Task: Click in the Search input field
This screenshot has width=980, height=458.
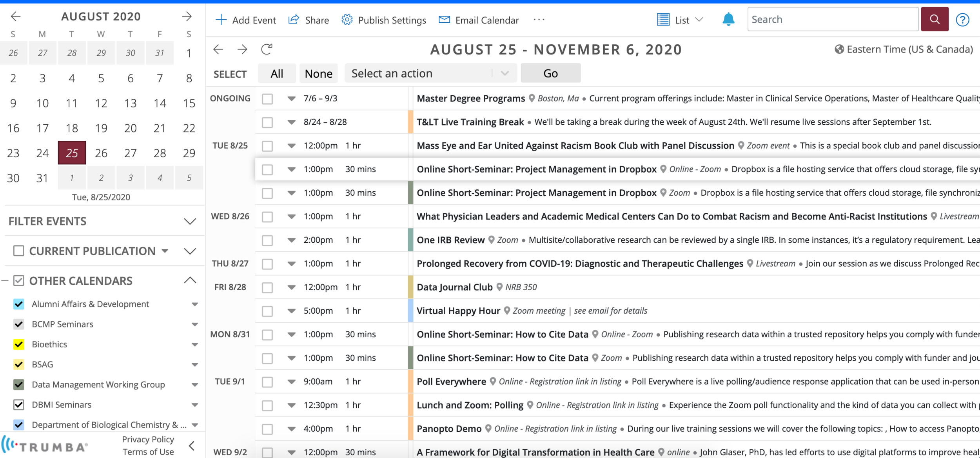Action: 832,19
